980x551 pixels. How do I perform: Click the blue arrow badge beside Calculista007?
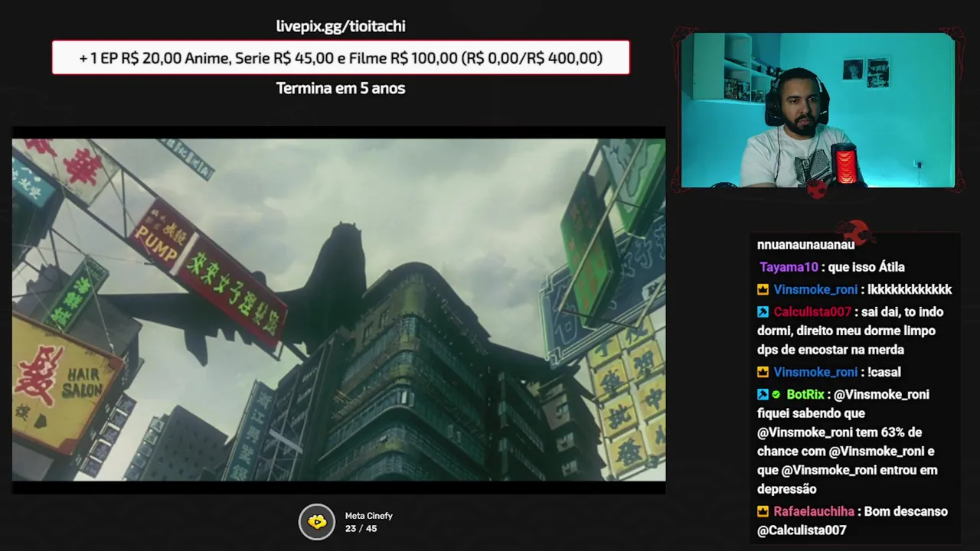pyautogui.click(x=763, y=311)
